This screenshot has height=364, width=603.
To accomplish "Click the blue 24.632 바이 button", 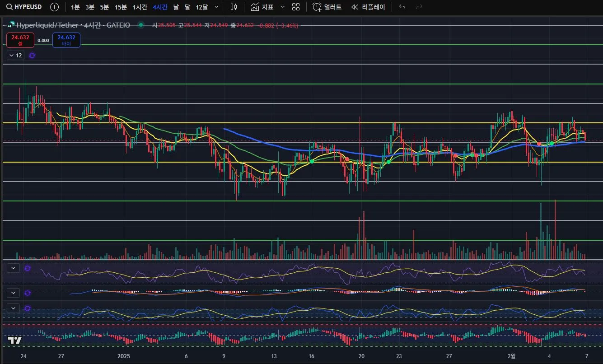I will (x=66, y=40).
